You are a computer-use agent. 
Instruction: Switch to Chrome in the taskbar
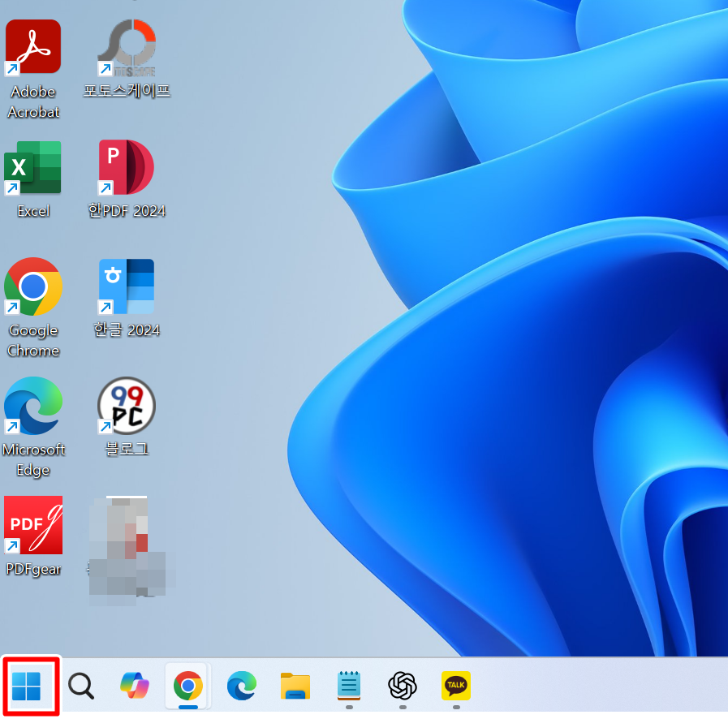click(188, 686)
